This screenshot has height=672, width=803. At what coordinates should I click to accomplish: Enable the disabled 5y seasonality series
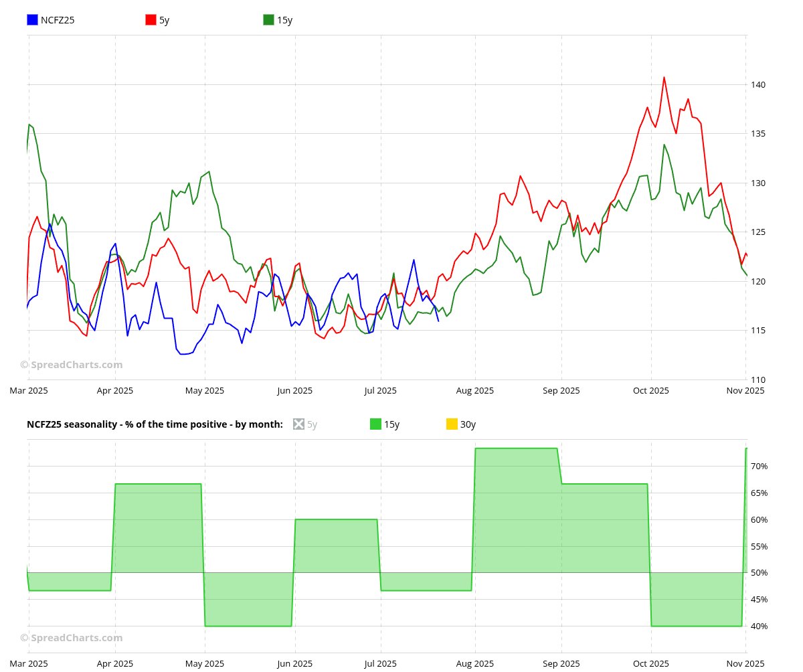(298, 424)
